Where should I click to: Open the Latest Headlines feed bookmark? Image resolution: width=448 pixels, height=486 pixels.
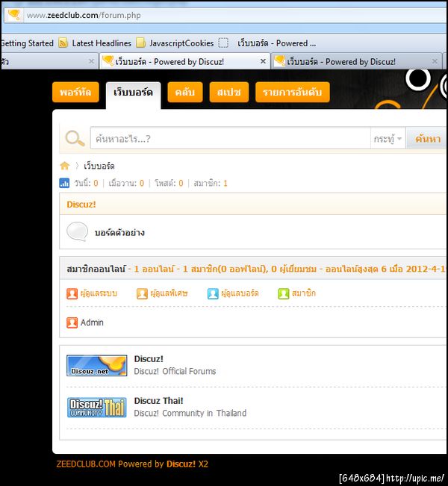coord(95,43)
